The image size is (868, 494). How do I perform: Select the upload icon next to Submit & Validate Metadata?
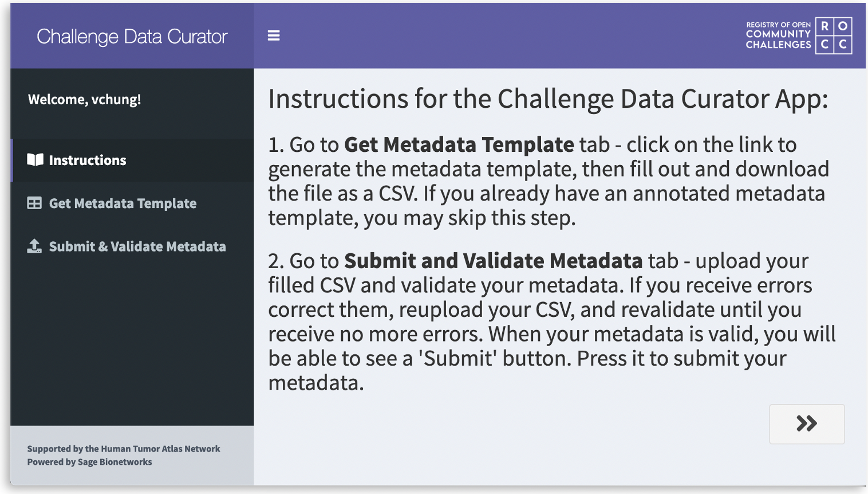coord(34,246)
